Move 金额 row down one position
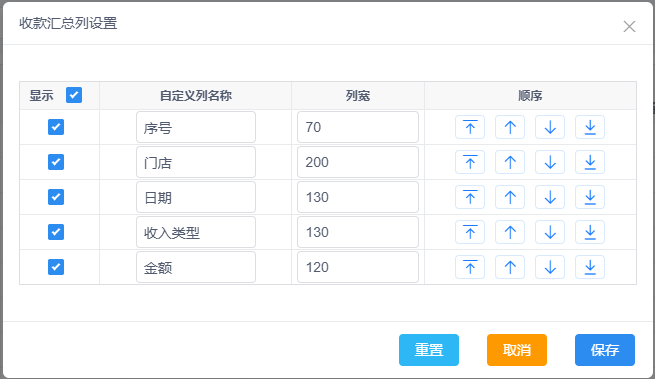The height and width of the screenshot is (379, 655). coord(550,267)
